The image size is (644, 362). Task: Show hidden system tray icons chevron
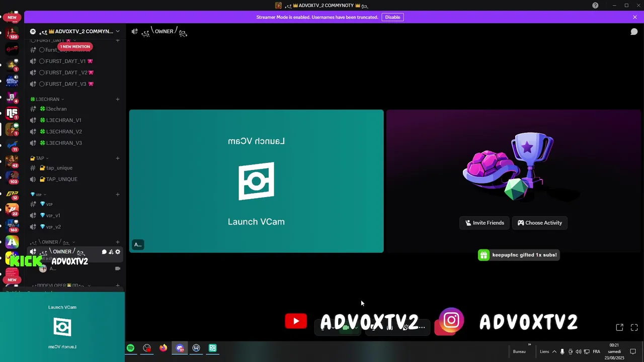(554, 351)
